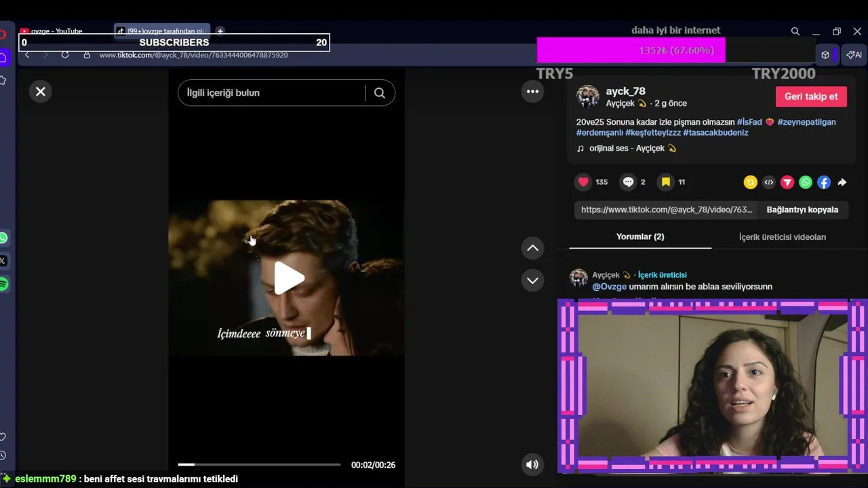Open WhatsApp in the Opera sidebar
Screen dimensions: 868x488
[x=3, y=238]
